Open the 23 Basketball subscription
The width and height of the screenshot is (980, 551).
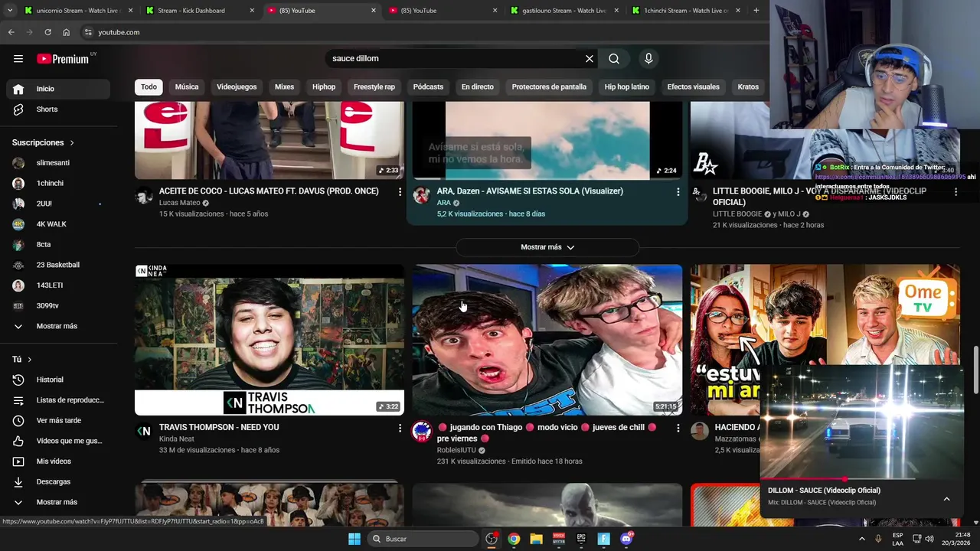click(58, 265)
